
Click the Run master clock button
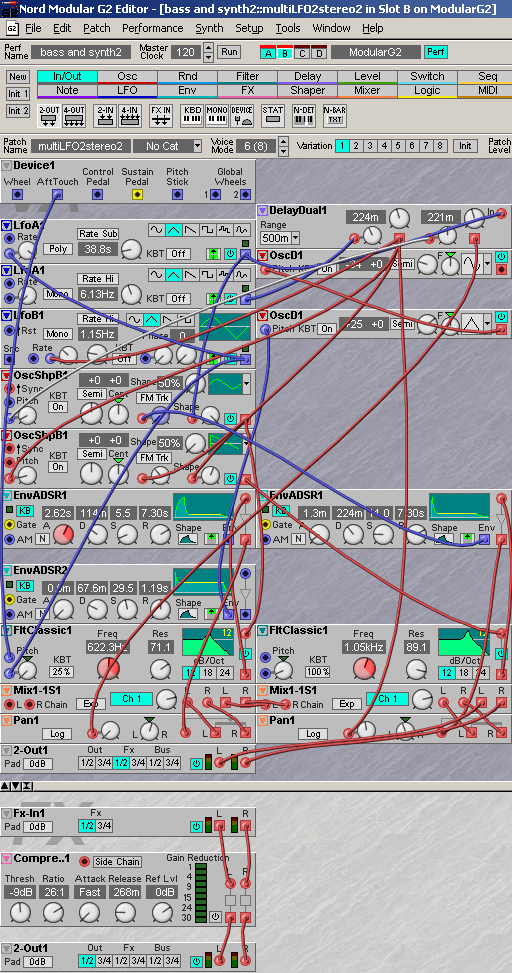click(230, 52)
